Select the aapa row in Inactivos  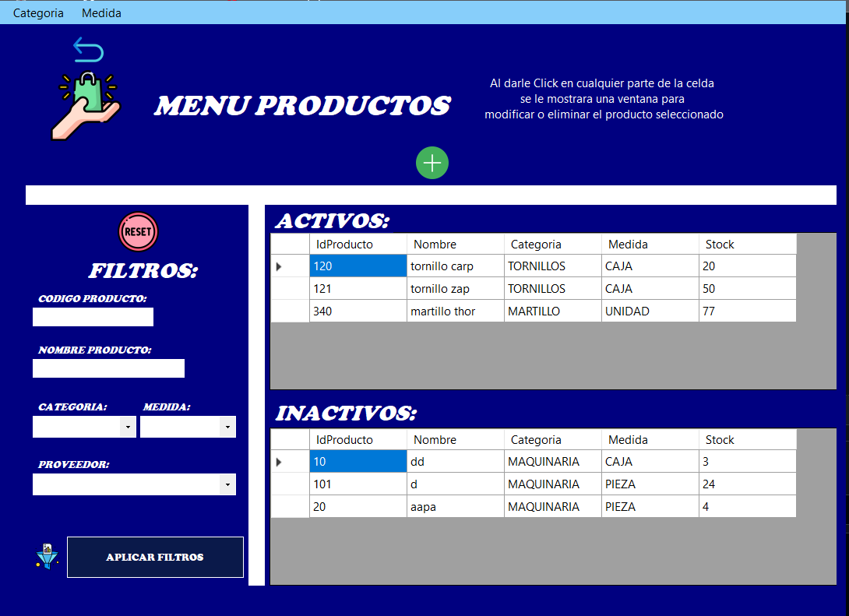(x=455, y=506)
